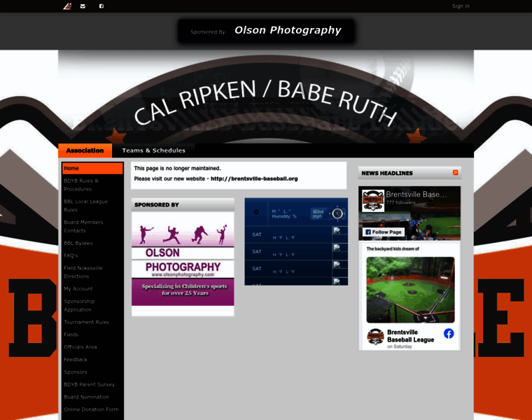Click the wind compass icon in weather widget

[337, 213]
